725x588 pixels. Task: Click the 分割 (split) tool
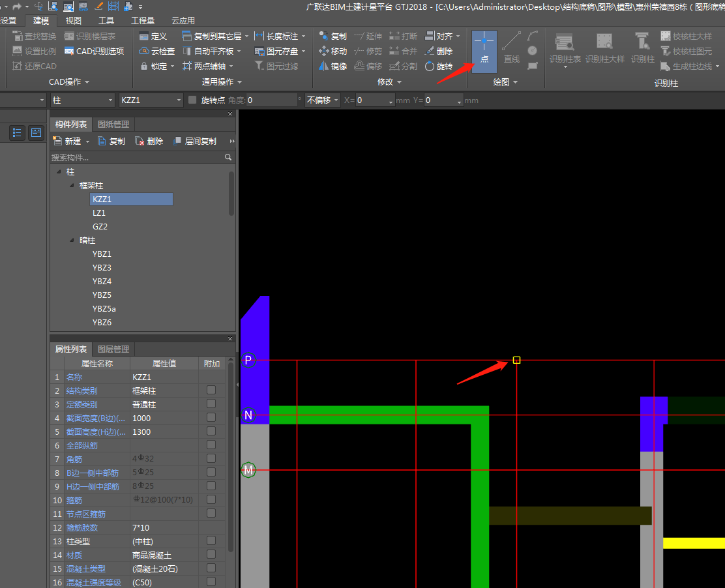pyautogui.click(x=403, y=66)
